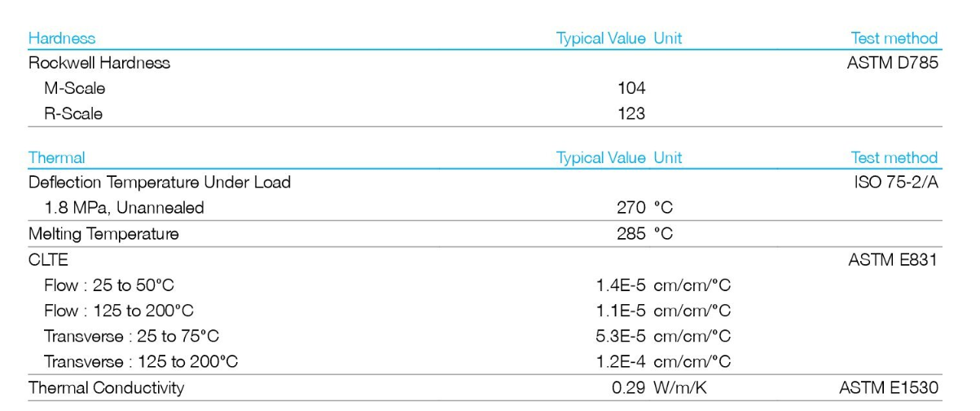Click the ASTM D785 test method text
Viewport: 980px width, 411px height.
[893, 63]
